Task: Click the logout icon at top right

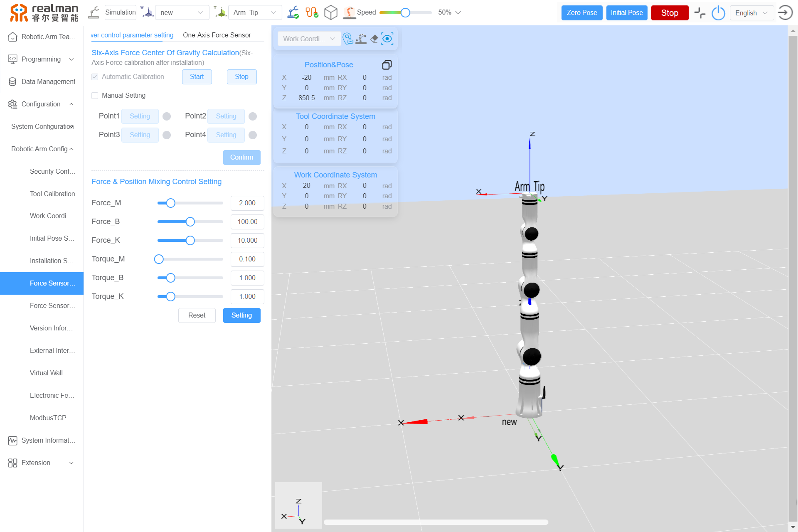Action: 785,12
